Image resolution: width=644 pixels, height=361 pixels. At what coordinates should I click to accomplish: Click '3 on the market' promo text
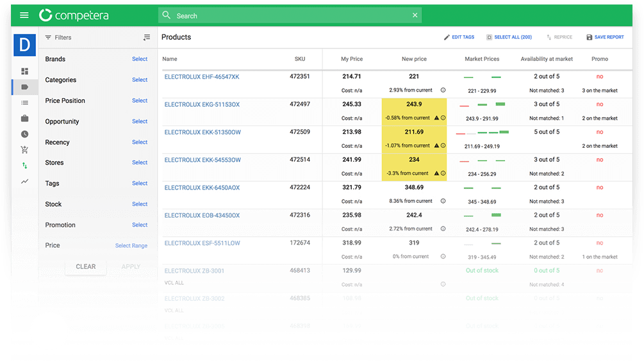[600, 91]
